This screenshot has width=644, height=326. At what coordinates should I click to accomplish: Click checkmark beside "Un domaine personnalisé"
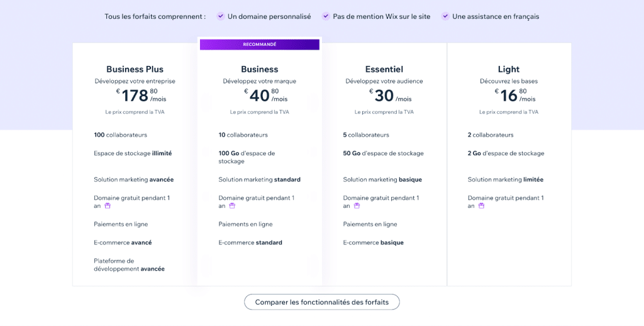click(x=221, y=16)
